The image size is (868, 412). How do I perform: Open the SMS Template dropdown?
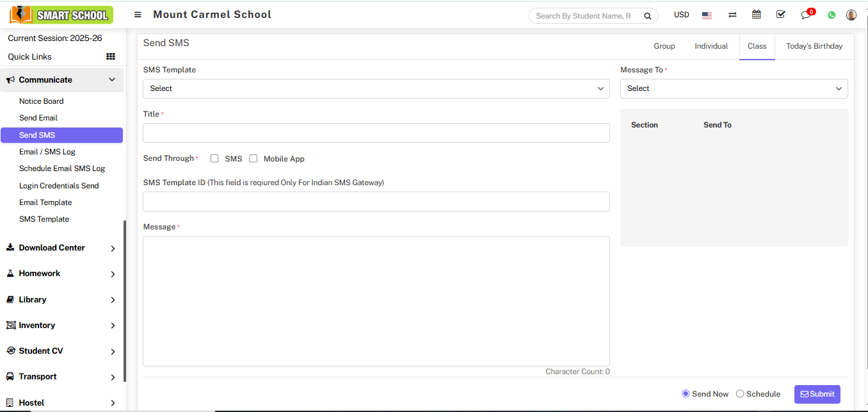point(376,88)
